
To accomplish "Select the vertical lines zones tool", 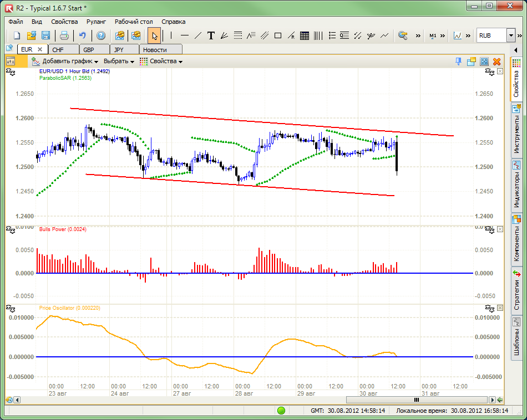I will point(318,35).
